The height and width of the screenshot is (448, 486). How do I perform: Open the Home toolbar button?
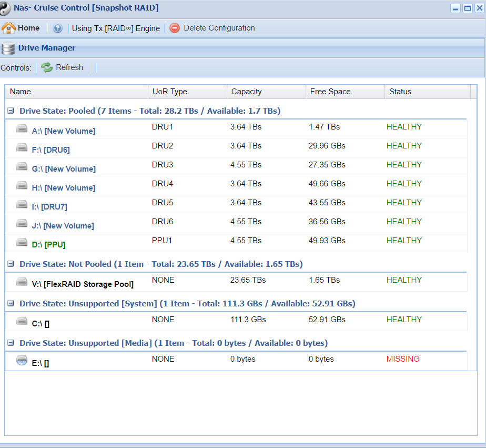click(x=21, y=28)
